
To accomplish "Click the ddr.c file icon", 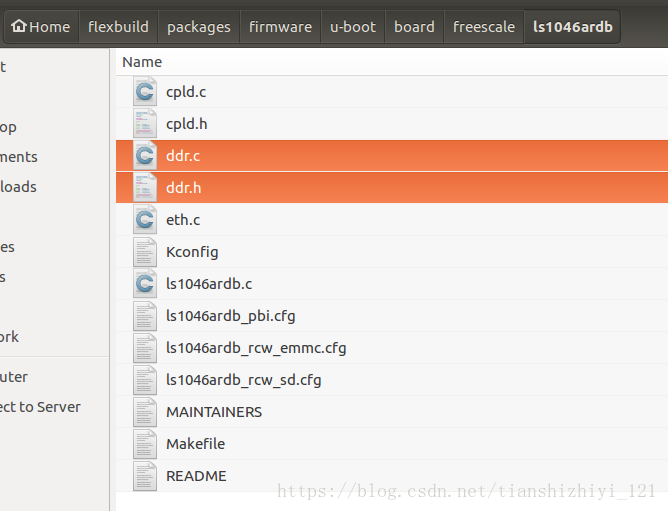I will 145,156.
